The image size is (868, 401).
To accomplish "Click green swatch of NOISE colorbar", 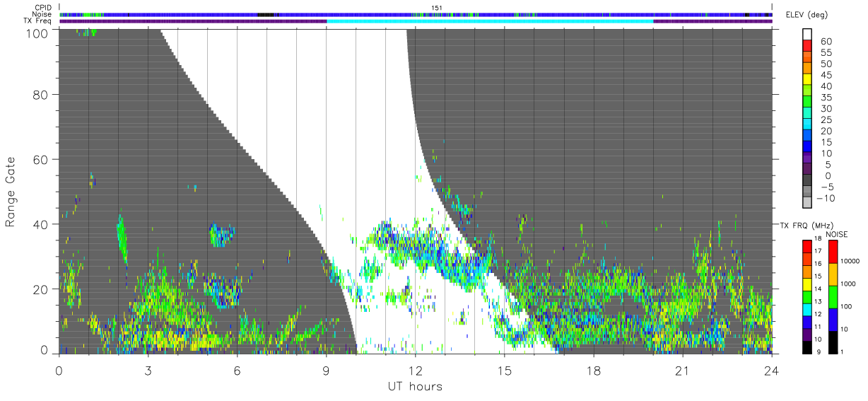I will pos(832,296).
